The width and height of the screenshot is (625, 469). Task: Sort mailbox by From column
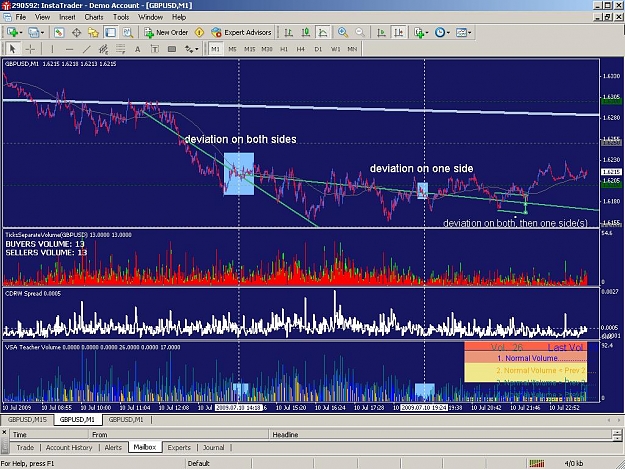click(x=179, y=434)
